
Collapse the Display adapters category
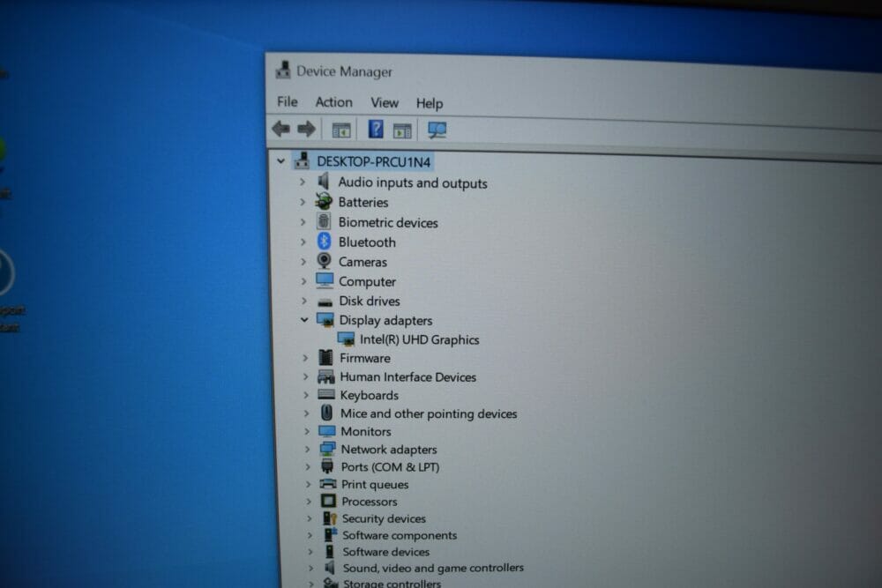click(304, 320)
